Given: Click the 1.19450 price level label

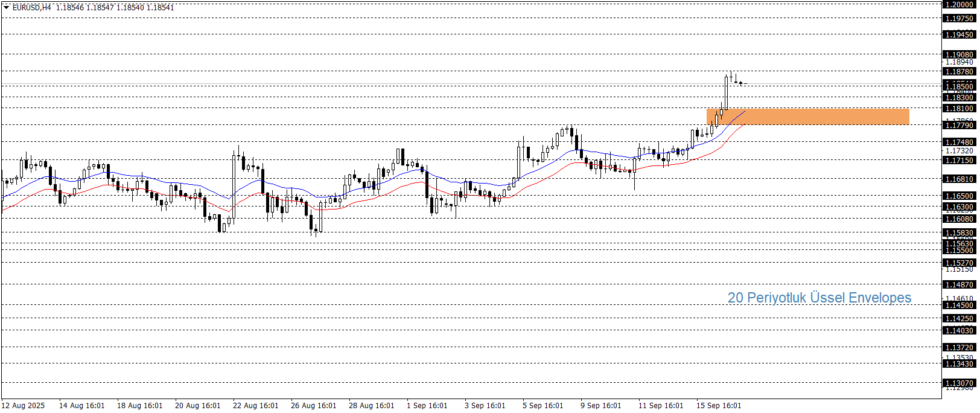Looking at the screenshot, I should [x=959, y=34].
